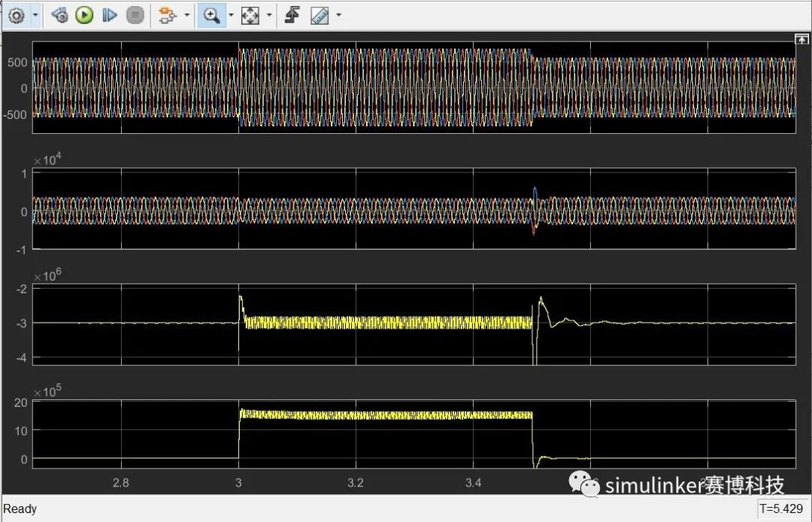The height and width of the screenshot is (522, 812).
Task: Click the ×10^6 exponent label
Action: [x=47, y=276]
